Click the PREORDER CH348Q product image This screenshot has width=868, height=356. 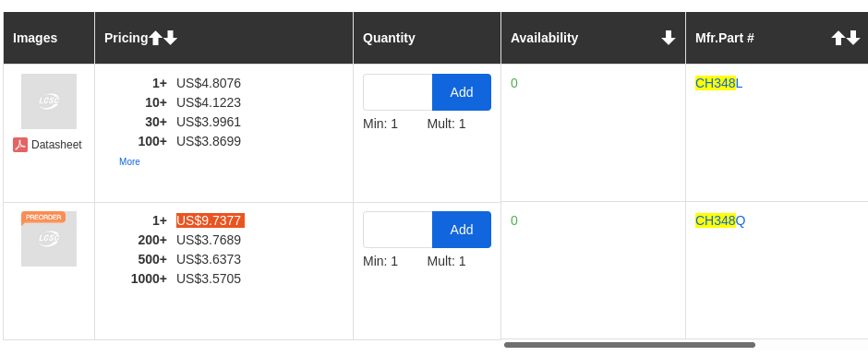click(x=49, y=239)
